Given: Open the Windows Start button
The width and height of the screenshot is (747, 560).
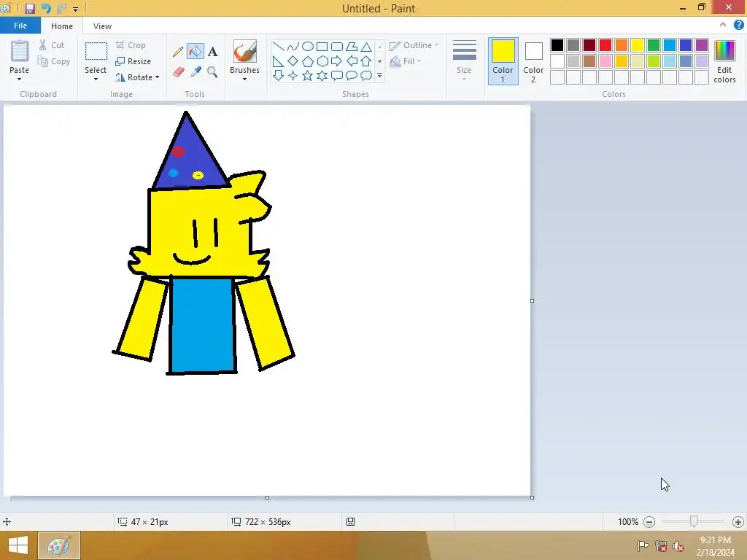Looking at the screenshot, I should pos(18,545).
